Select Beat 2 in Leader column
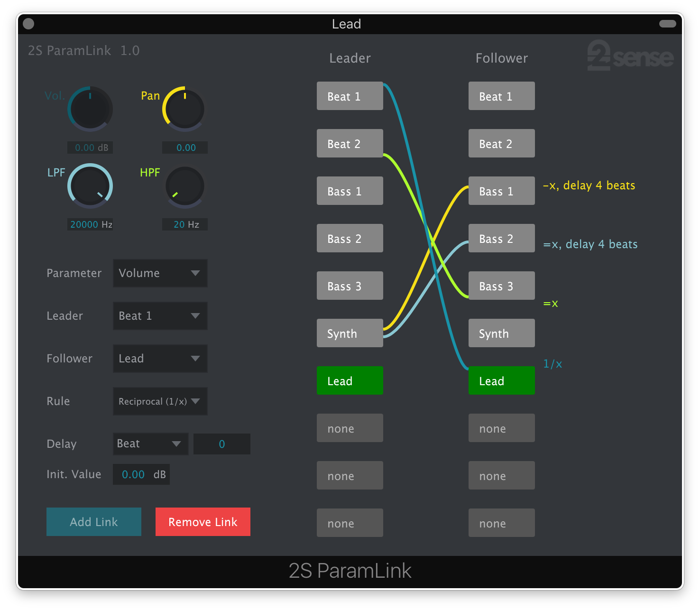The width and height of the screenshot is (700, 610). click(x=350, y=143)
